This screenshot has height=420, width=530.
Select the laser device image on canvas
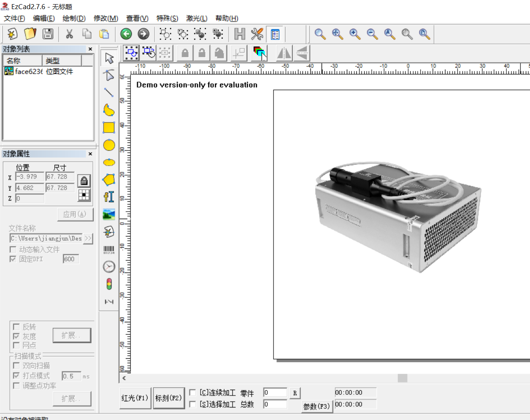pyautogui.click(x=398, y=217)
